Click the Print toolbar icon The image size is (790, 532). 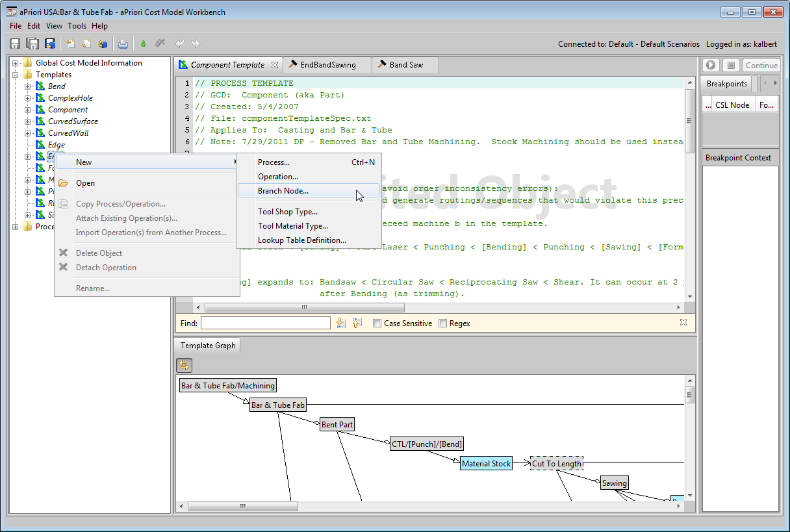pyautogui.click(x=123, y=44)
